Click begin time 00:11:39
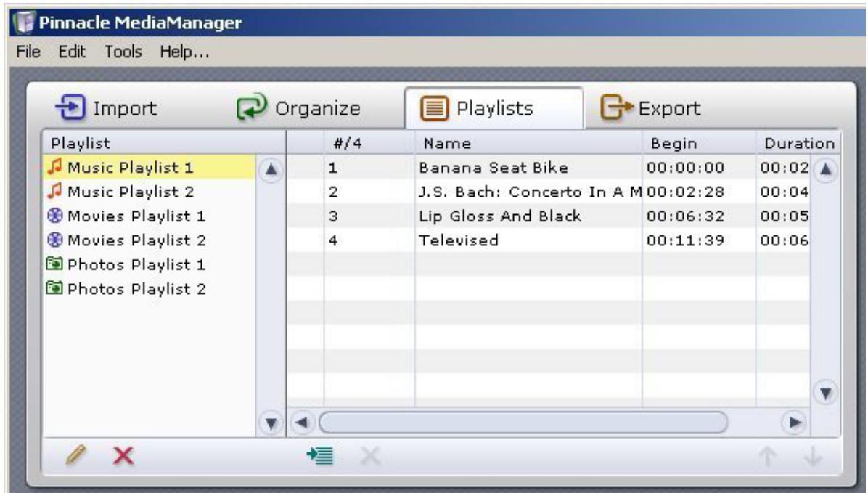The image size is (868, 493). [685, 240]
